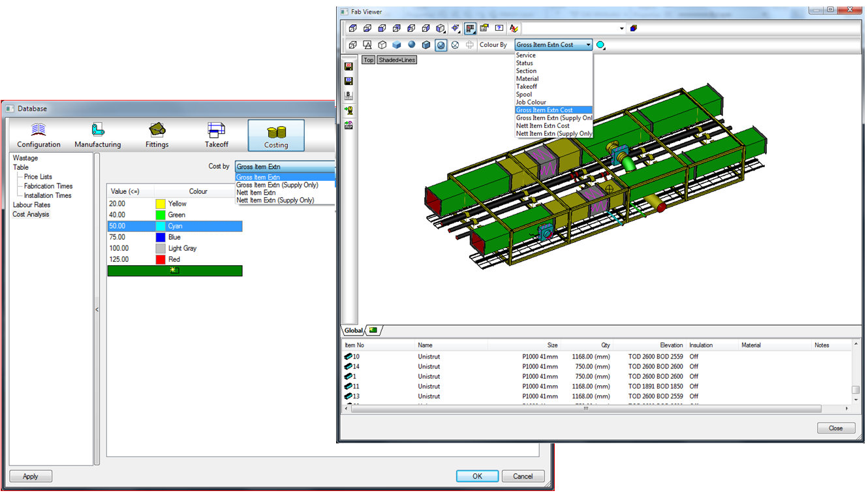Click the unhighlighted circle icon beside the cross-circle
This screenshot has height=493, width=868.
click(x=455, y=45)
